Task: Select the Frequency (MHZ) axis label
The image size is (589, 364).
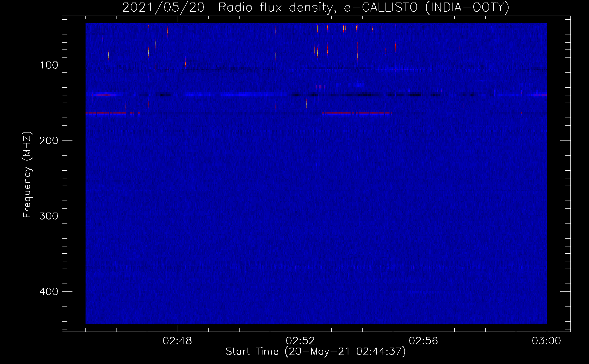Action: [x=28, y=174]
